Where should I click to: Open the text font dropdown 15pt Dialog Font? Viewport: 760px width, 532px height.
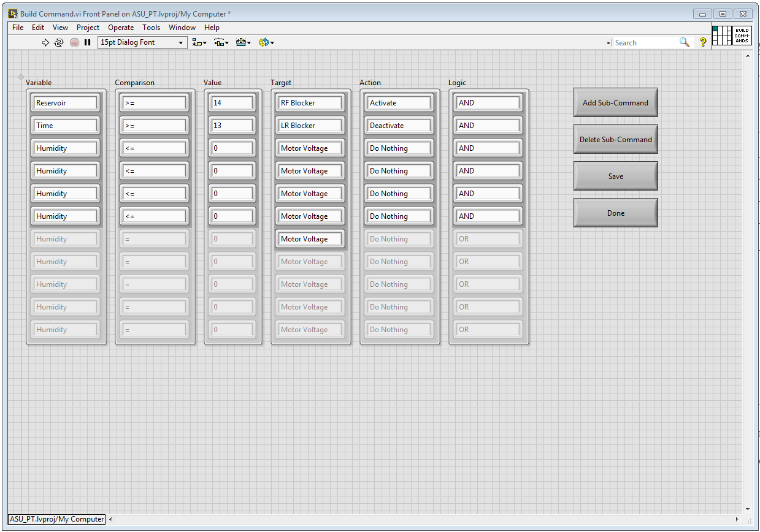[x=142, y=42]
